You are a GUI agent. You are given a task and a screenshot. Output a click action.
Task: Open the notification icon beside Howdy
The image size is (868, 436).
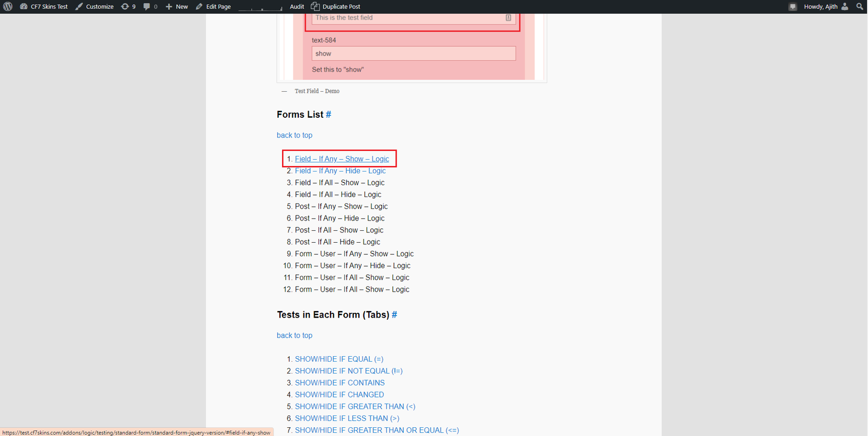793,7
